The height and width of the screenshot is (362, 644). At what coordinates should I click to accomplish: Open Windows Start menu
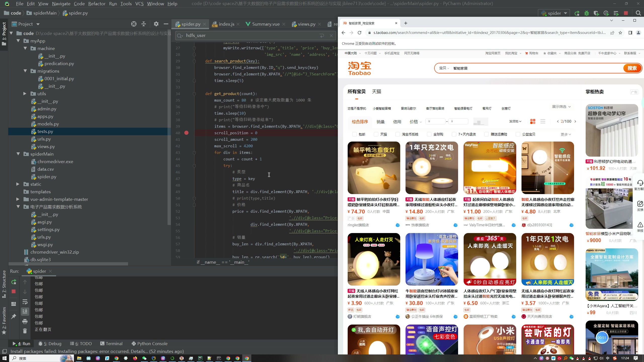[4, 358]
